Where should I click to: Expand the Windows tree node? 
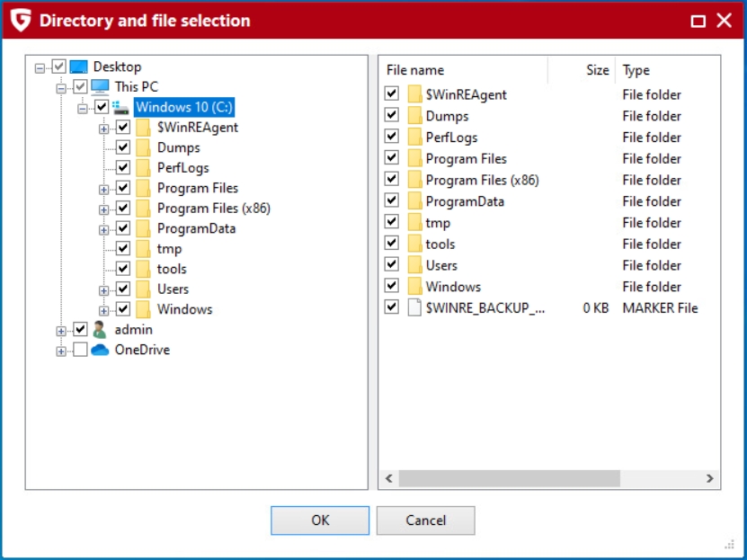point(103,311)
